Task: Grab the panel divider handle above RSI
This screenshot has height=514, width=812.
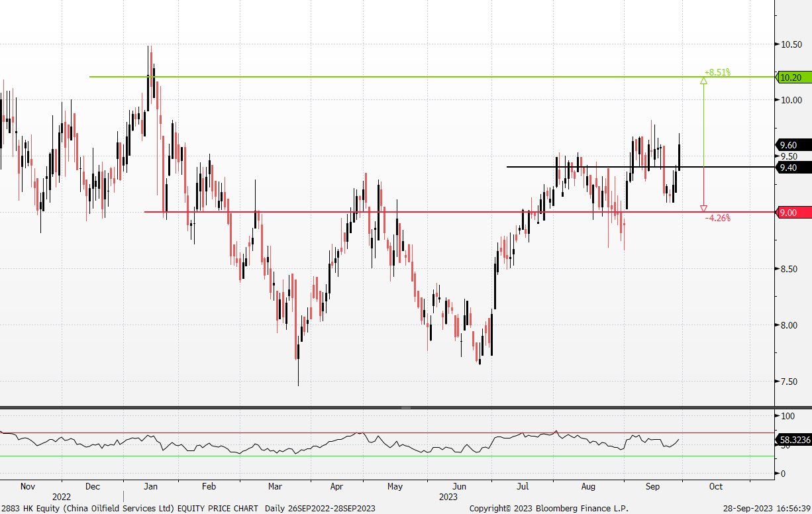Action: pos(406,407)
